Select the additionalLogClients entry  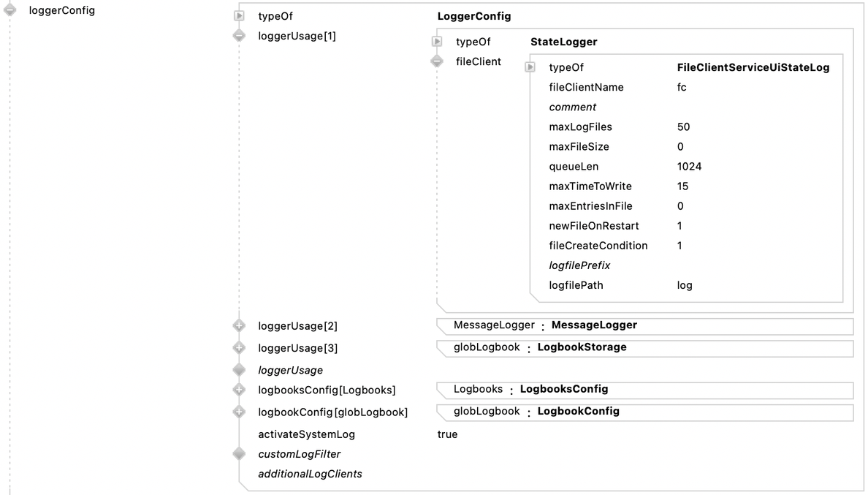pos(310,474)
